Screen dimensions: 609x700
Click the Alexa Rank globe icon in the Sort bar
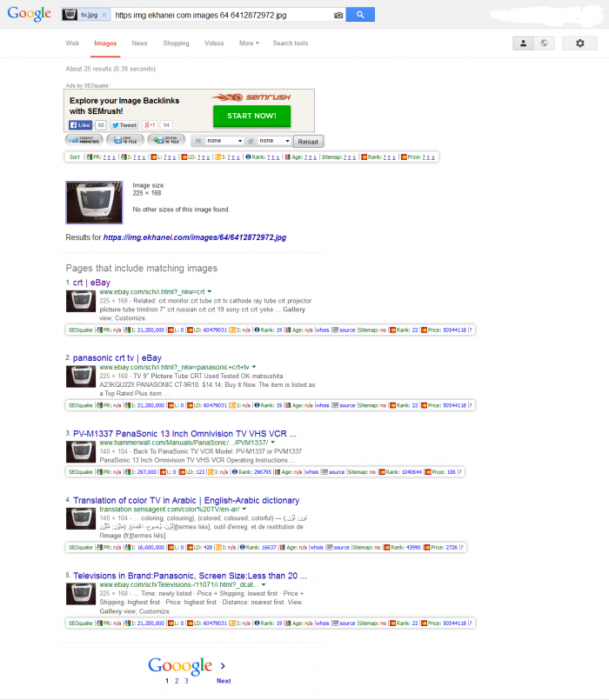pos(248,157)
